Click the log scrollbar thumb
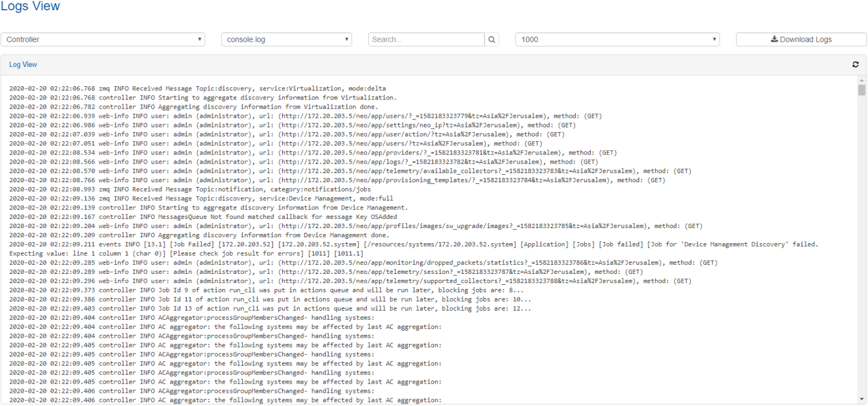 pyautogui.click(x=861, y=90)
